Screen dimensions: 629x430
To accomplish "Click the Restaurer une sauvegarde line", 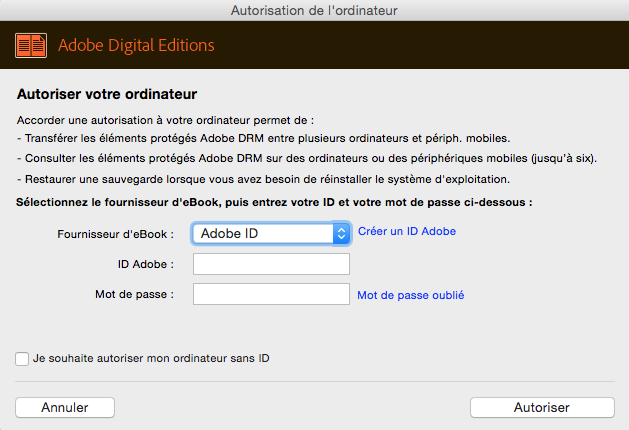I will 264,179.
